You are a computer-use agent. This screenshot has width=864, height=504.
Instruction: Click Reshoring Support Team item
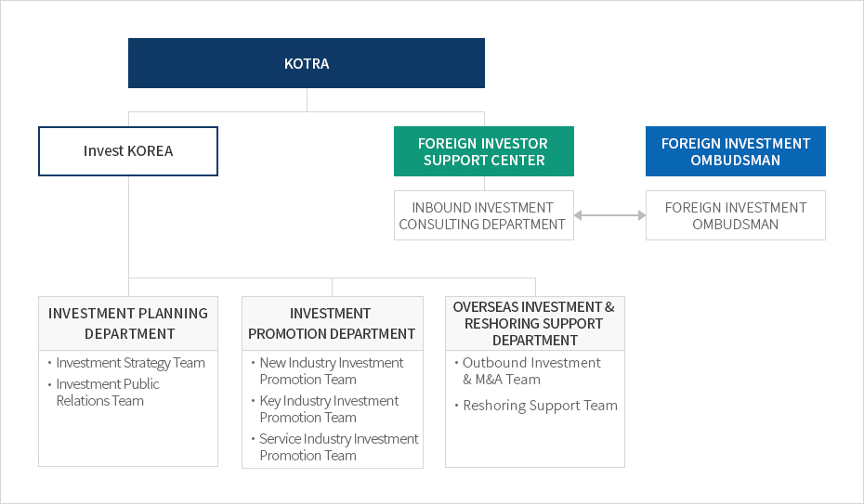click(540, 406)
